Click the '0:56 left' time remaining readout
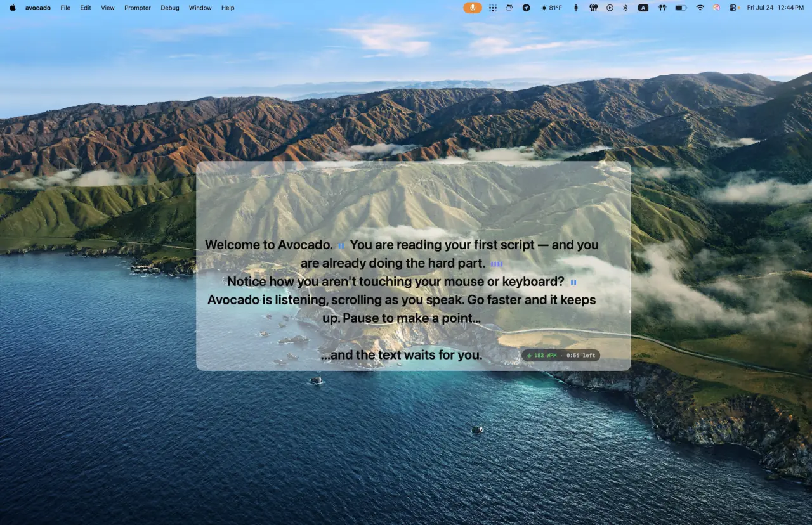Viewport: 812px width, 525px height. pos(580,355)
